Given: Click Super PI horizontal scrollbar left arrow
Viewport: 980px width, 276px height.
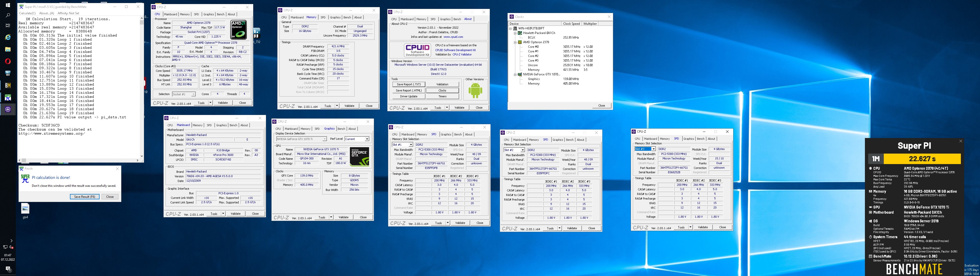Looking at the screenshot, I should point(20,160).
